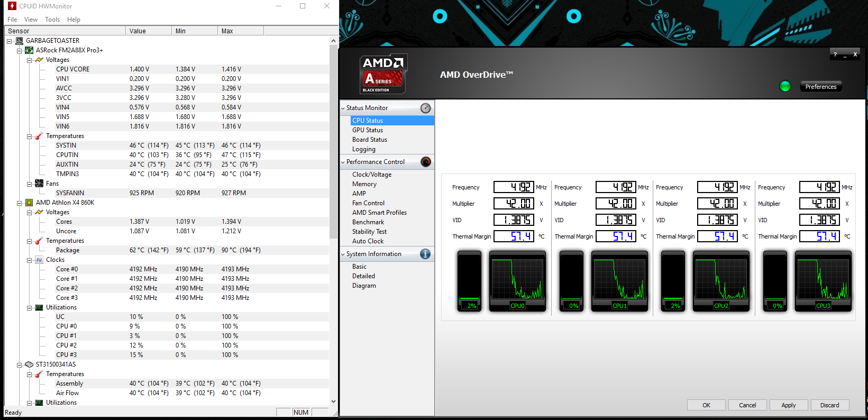Image resolution: width=868 pixels, height=420 pixels.
Task: Open the Diagram system information view
Action: point(364,286)
